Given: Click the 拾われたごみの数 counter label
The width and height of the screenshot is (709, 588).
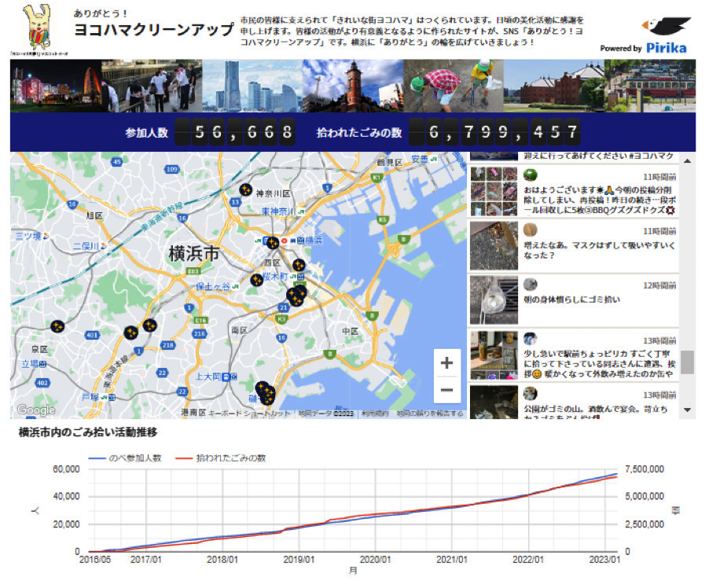Looking at the screenshot, I should [x=359, y=133].
